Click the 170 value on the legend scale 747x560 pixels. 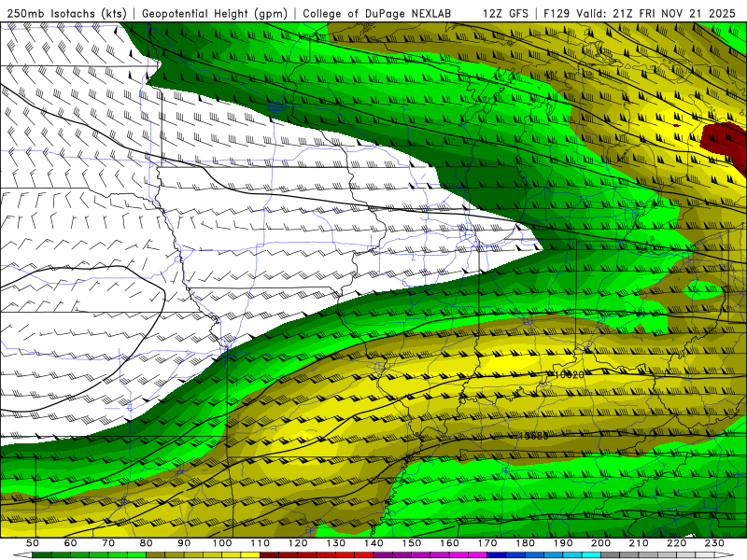[487, 543]
